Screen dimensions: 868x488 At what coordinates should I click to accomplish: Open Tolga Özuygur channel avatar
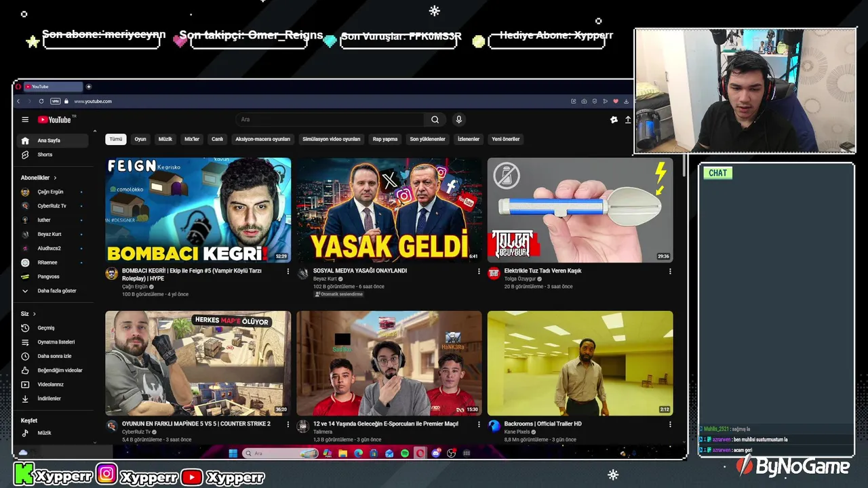pyautogui.click(x=494, y=273)
